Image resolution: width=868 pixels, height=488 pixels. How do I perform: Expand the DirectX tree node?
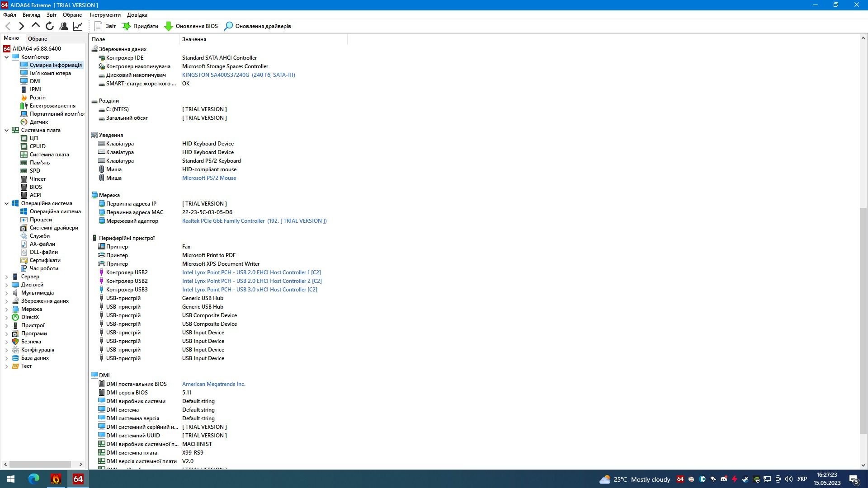pos(6,317)
